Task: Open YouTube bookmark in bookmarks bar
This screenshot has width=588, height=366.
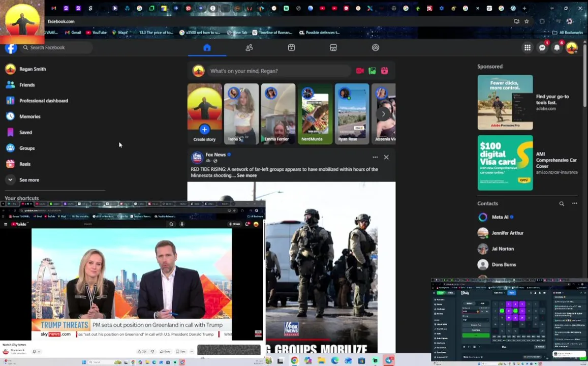Action: click(x=97, y=33)
